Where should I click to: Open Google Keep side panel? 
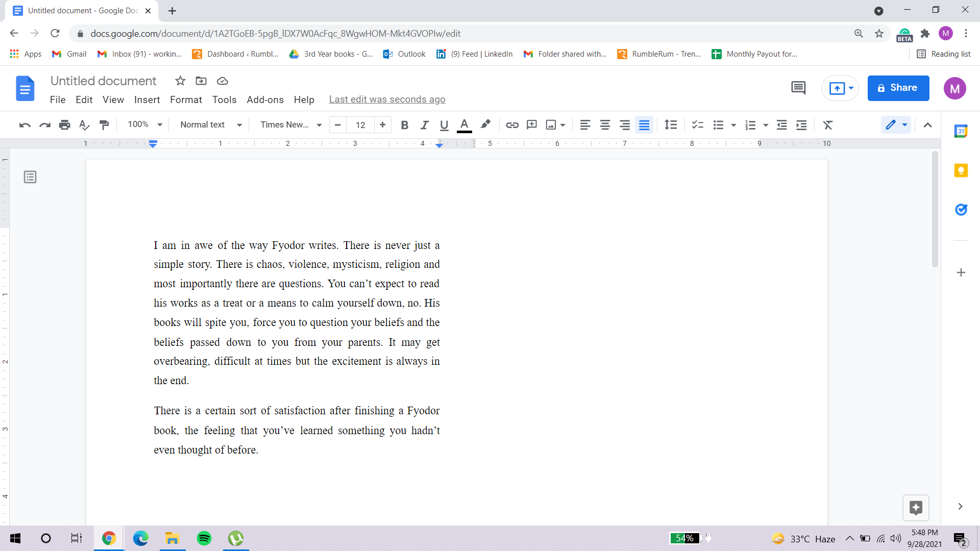click(x=961, y=170)
